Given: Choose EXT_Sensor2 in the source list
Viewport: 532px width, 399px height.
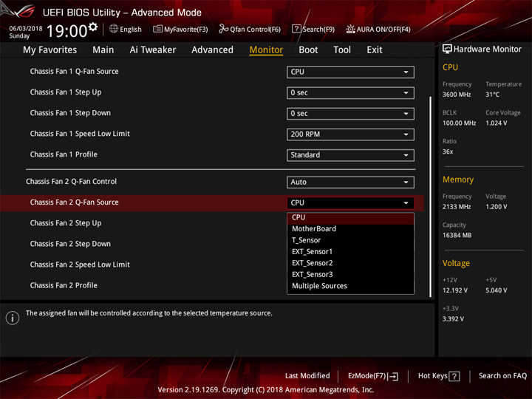Looking at the screenshot, I should [350, 263].
